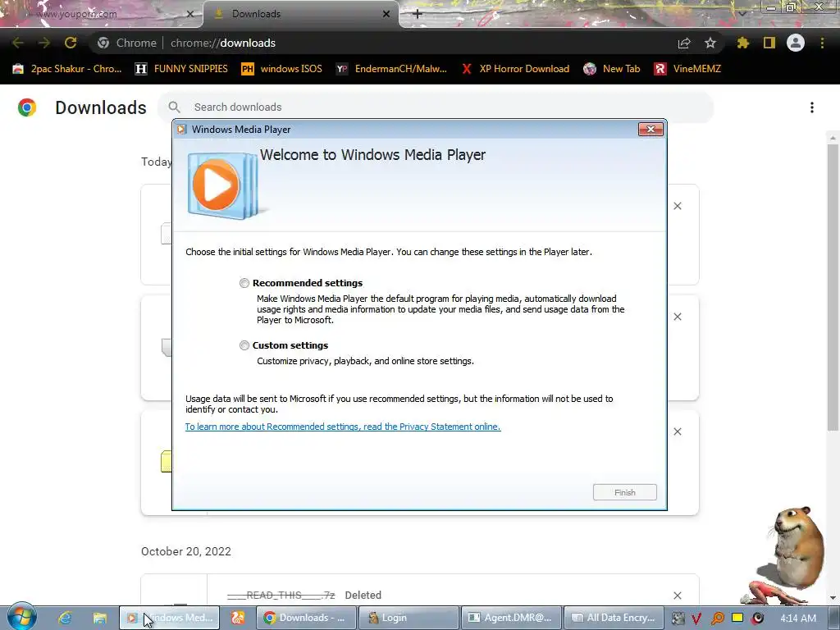Reload the Chrome page
The image size is (840, 630).
pyautogui.click(x=71, y=43)
